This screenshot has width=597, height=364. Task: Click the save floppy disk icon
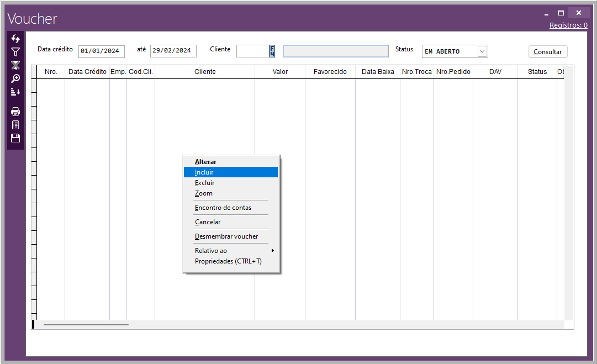[x=15, y=138]
